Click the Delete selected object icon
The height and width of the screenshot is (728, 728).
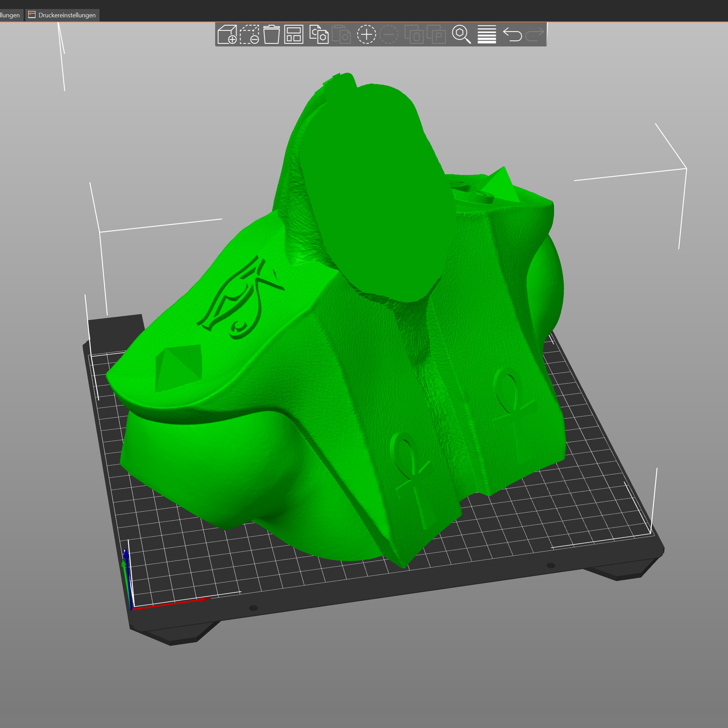pos(249,34)
